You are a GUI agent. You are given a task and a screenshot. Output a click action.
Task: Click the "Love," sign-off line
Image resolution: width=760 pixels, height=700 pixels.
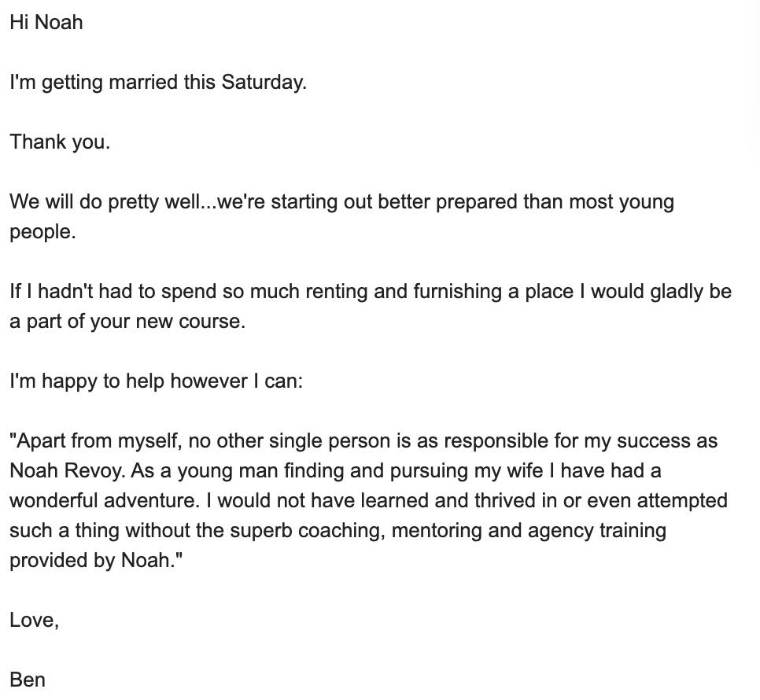click(x=34, y=620)
